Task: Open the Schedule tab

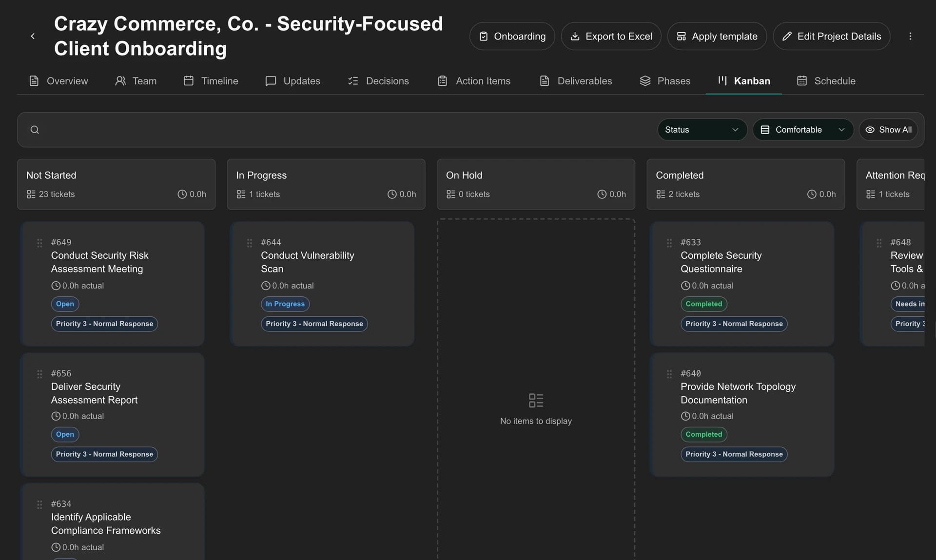Action: tap(826, 81)
